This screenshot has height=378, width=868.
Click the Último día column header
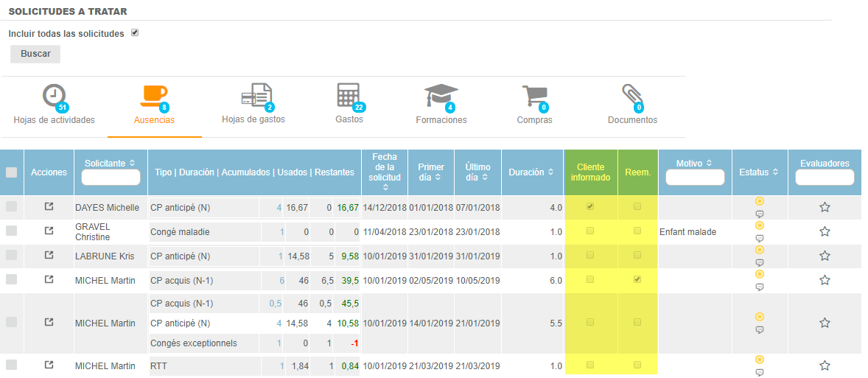coord(477,172)
